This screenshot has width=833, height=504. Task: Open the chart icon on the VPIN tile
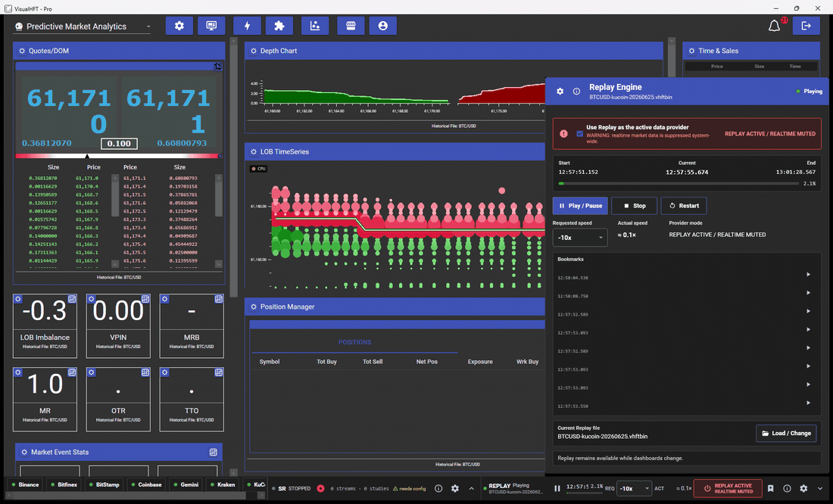pyautogui.click(x=145, y=299)
